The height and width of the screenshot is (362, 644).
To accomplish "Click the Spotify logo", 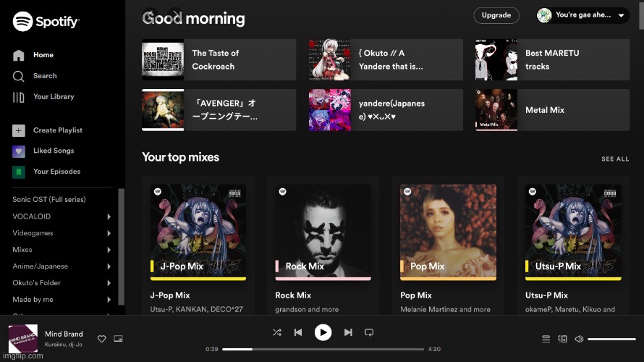I will coord(46,22).
